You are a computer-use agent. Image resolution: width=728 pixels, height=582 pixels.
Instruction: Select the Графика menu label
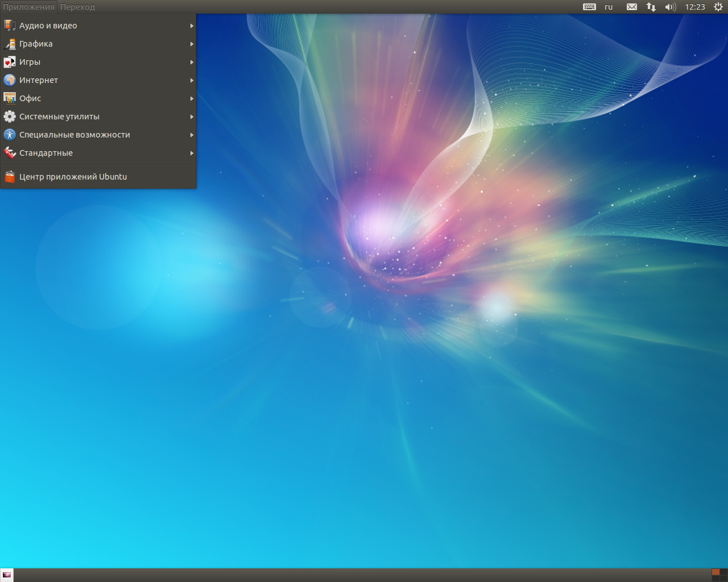[x=36, y=44]
